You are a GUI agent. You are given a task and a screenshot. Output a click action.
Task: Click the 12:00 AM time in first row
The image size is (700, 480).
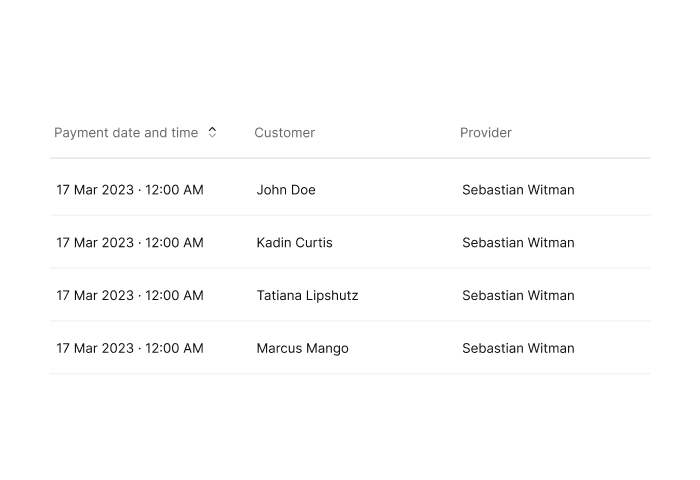175,190
